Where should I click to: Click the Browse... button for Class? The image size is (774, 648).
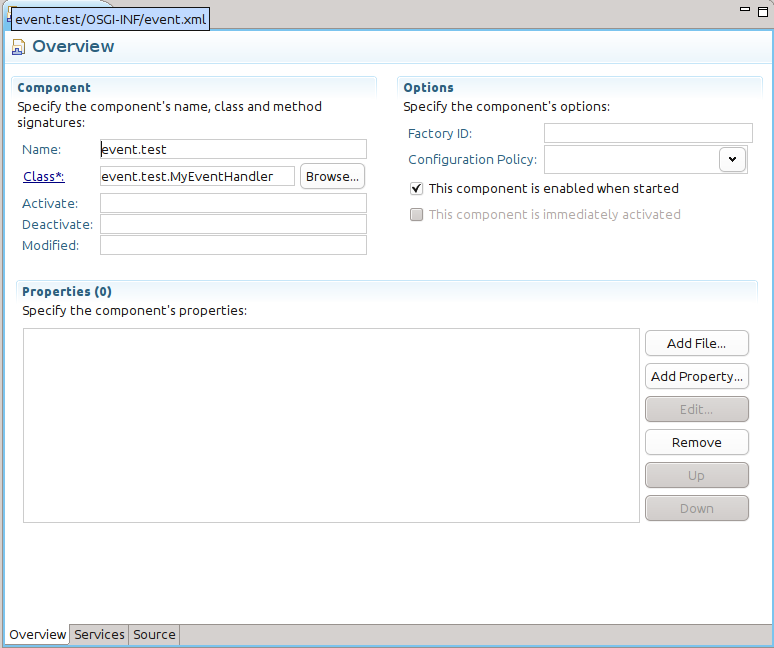[x=332, y=176]
